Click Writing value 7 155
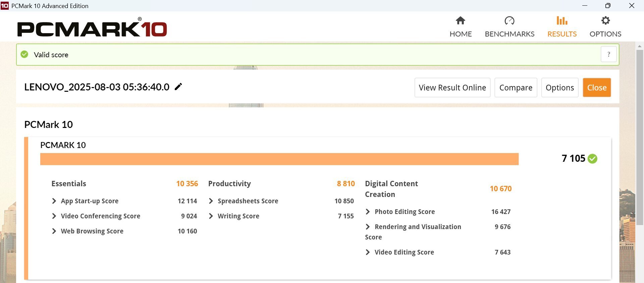Image resolution: width=644 pixels, height=283 pixels. click(x=346, y=216)
